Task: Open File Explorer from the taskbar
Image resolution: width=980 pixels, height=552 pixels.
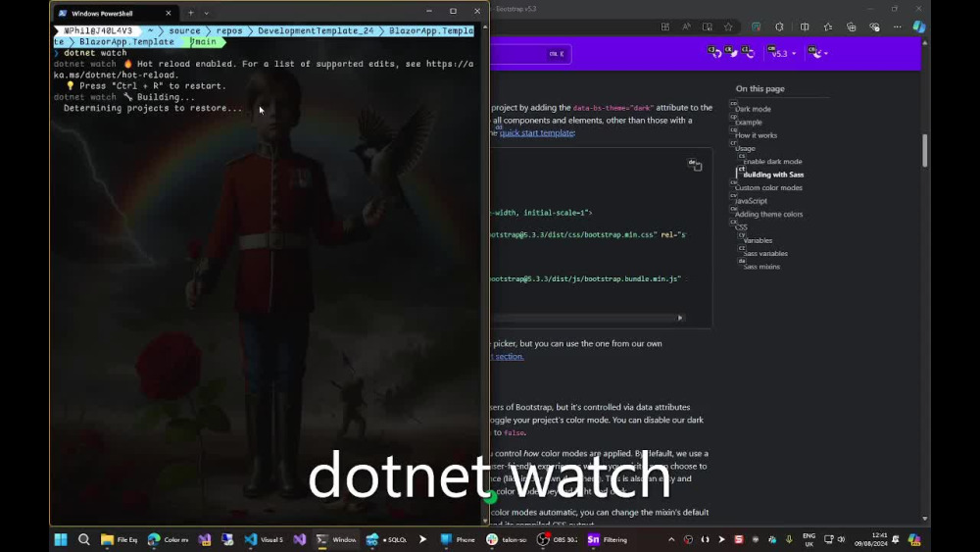Action: (119, 539)
